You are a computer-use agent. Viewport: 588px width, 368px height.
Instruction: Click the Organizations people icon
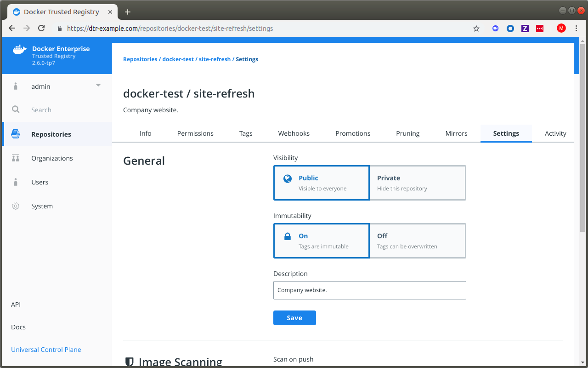(16, 158)
